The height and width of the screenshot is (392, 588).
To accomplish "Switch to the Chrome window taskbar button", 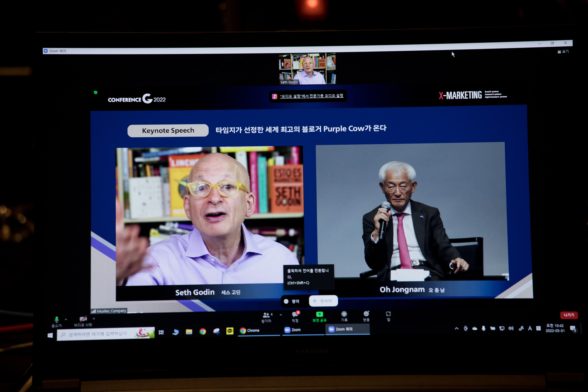I will 258,331.
